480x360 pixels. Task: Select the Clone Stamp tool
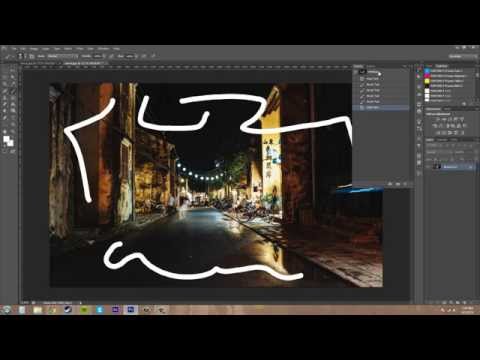point(6,98)
